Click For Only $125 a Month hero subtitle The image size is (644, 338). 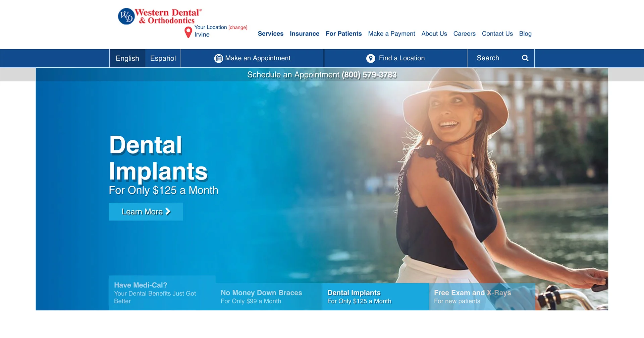[x=163, y=190]
